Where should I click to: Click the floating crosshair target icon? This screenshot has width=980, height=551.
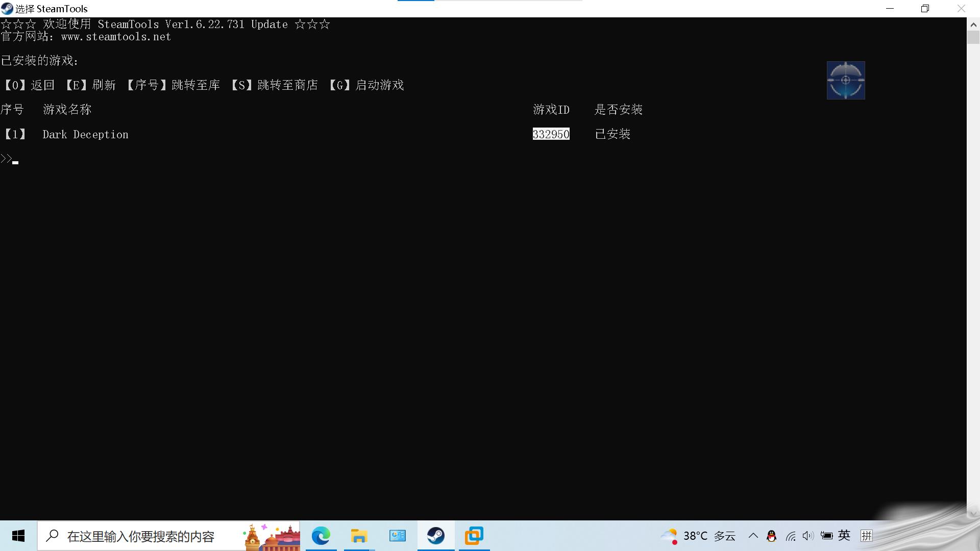point(846,80)
